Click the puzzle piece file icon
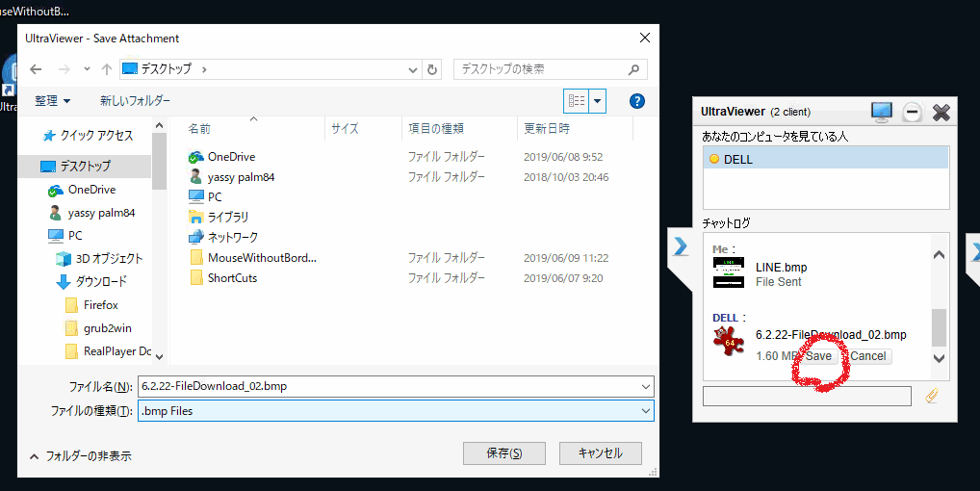 pyautogui.click(x=729, y=341)
